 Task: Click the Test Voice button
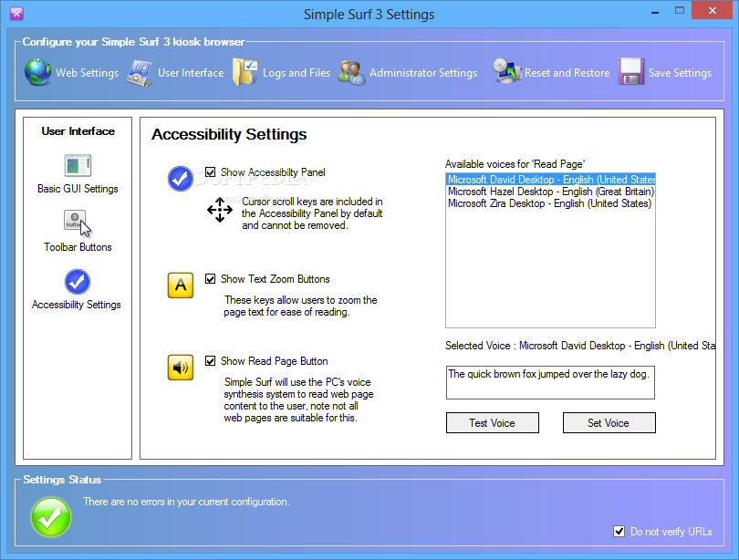point(492,423)
